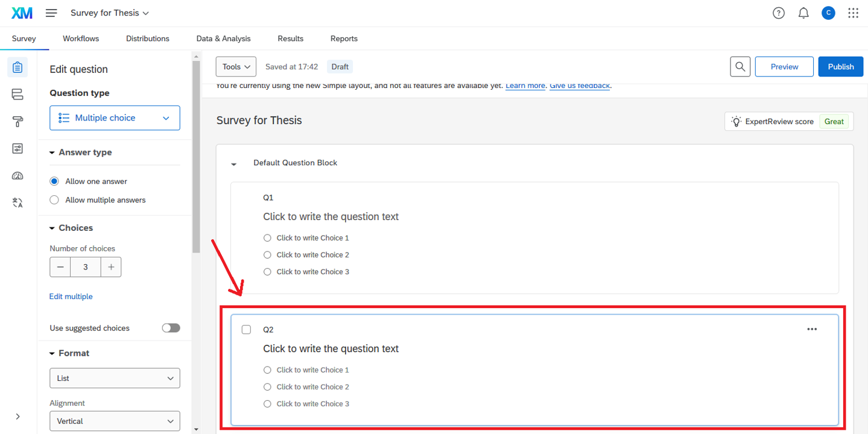Image resolution: width=868 pixels, height=434 pixels.
Task: Click the Publish button
Action: coord(841,67)
